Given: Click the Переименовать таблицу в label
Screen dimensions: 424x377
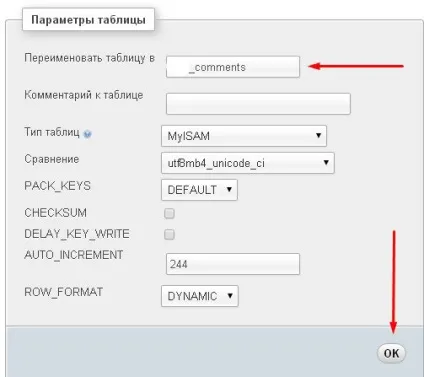Looking at the screenshot, I should 89,58.
